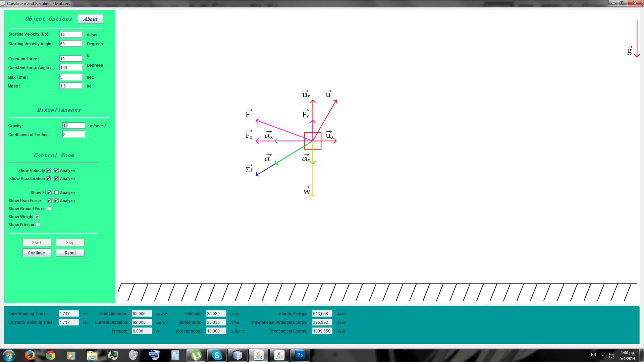Image resolution: width=644 pixels, height=362 pixels.
Task: Show hidden system tray icons arrow
Action: [603, 355]
